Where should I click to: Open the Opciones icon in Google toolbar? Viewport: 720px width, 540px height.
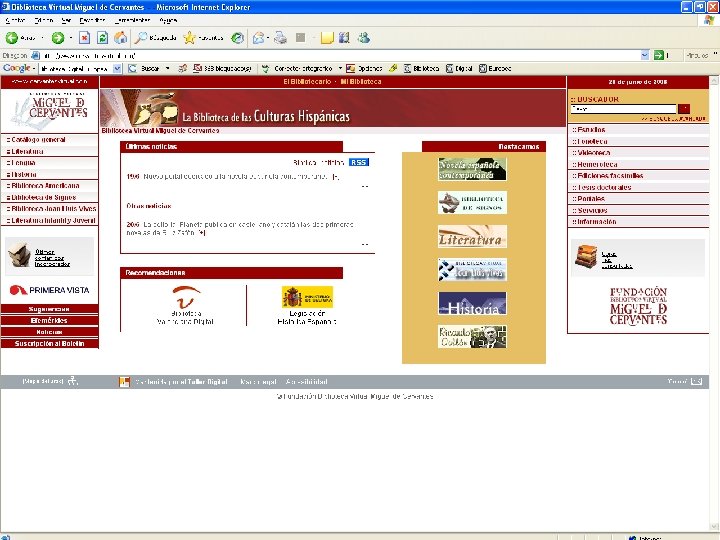(350, 68)
